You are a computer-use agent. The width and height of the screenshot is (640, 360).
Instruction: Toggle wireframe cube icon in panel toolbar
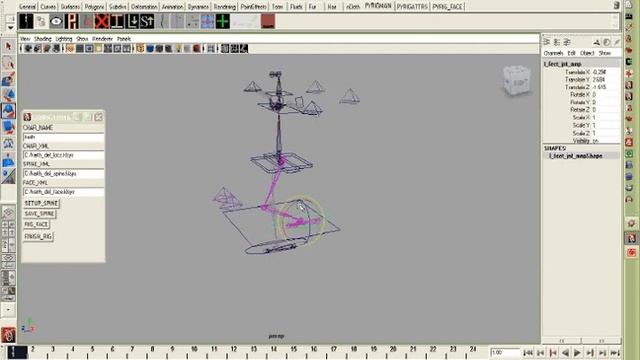[x=141, y=49]
